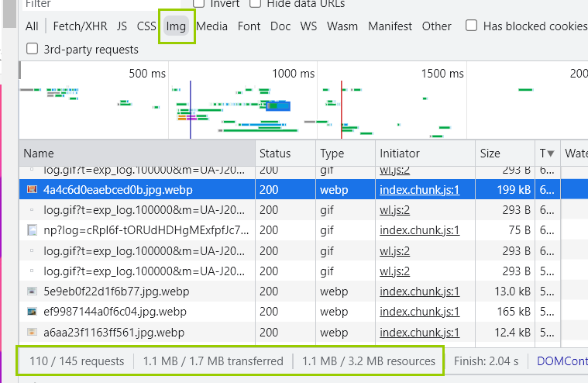
Task: Open index.chunk.js:1 initiator of 4a4c6d0eaebced0b
Action: pyautogui.click(x=419, y=190)
